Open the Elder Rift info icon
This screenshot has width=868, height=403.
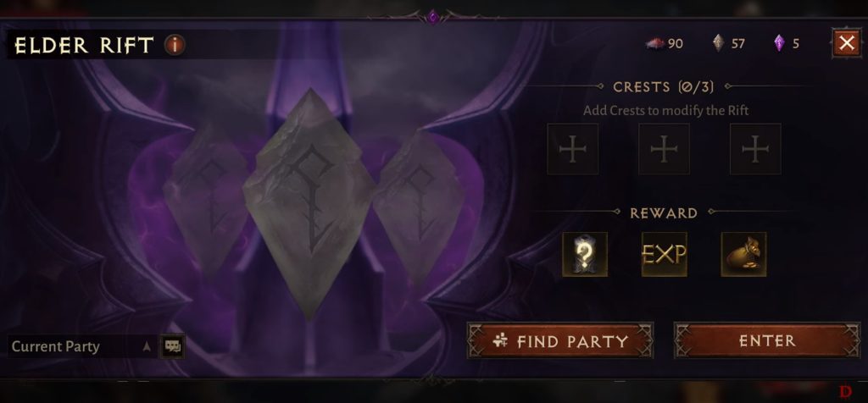[x=175, y=45]
